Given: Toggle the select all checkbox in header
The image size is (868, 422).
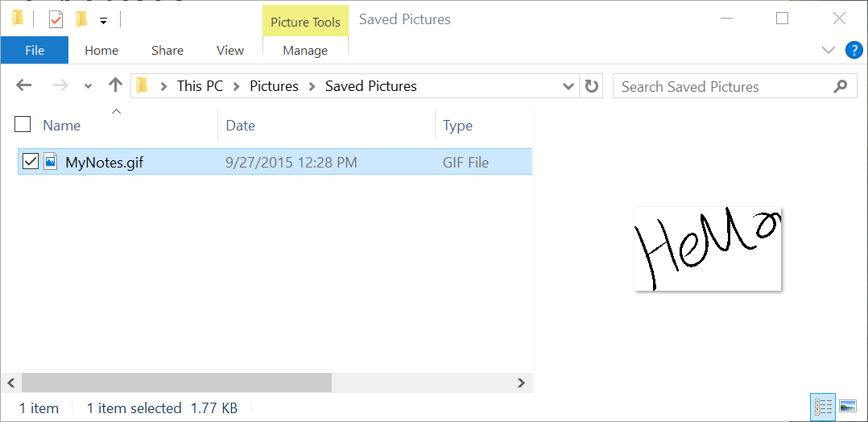Looking at the screenshot, I should 23,125.
